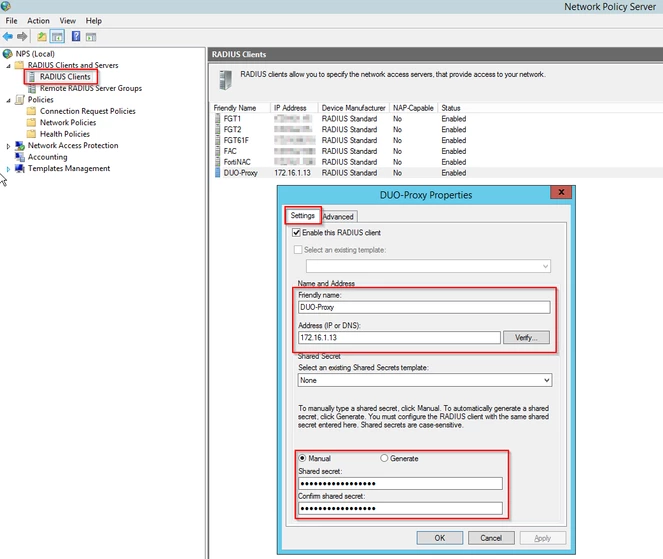This screenshot has width=663, height=559.
Task: Click the Up one level folder icon
Action: pos(41,37)
